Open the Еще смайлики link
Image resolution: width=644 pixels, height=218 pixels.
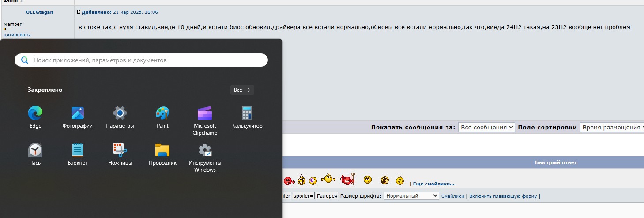point(433,184)
